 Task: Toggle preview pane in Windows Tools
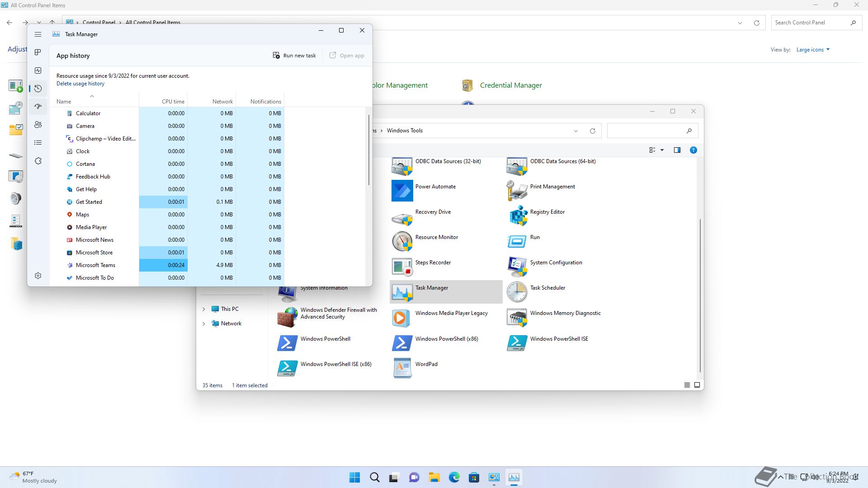click(677, 150)
